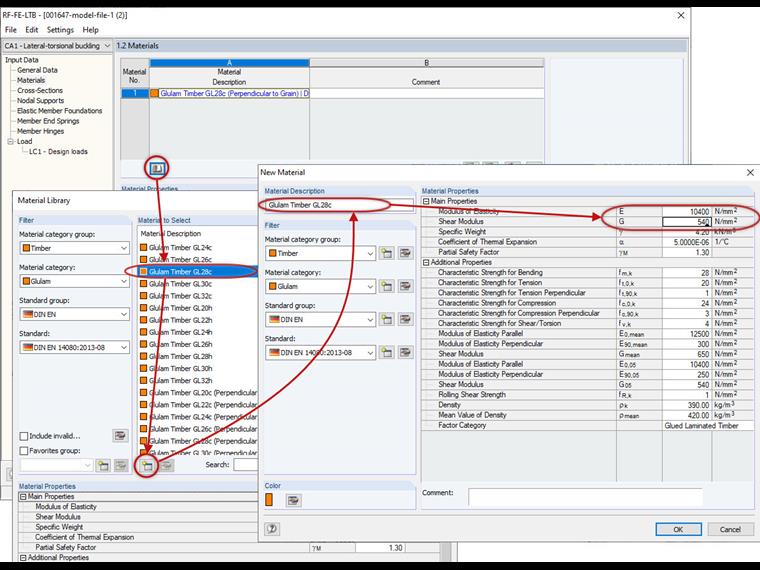Screen dimensions: 760x570
Task: Select General Data in the Input Data tree
Action: pyautogui.click(x=37, y=70)
